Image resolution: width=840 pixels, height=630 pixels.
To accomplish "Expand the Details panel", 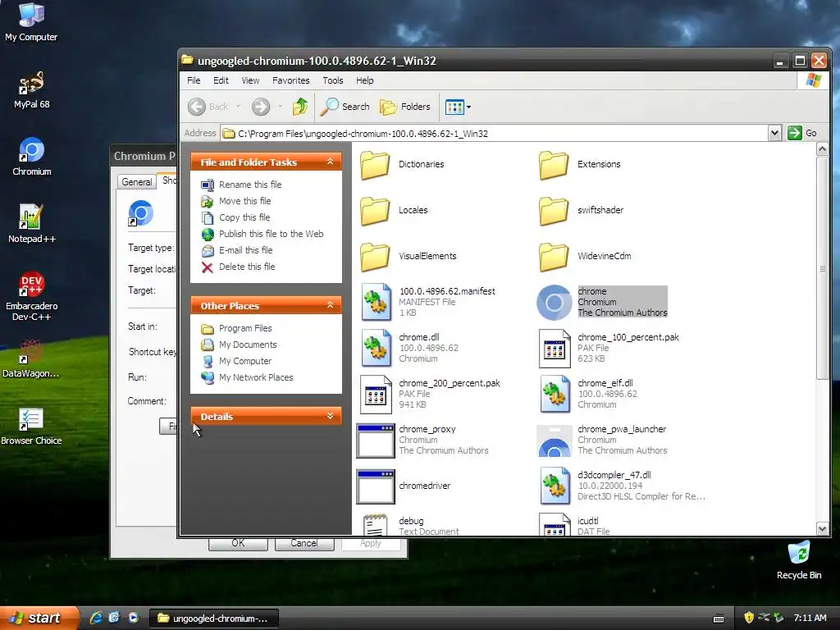I will (x=331, y=416).
